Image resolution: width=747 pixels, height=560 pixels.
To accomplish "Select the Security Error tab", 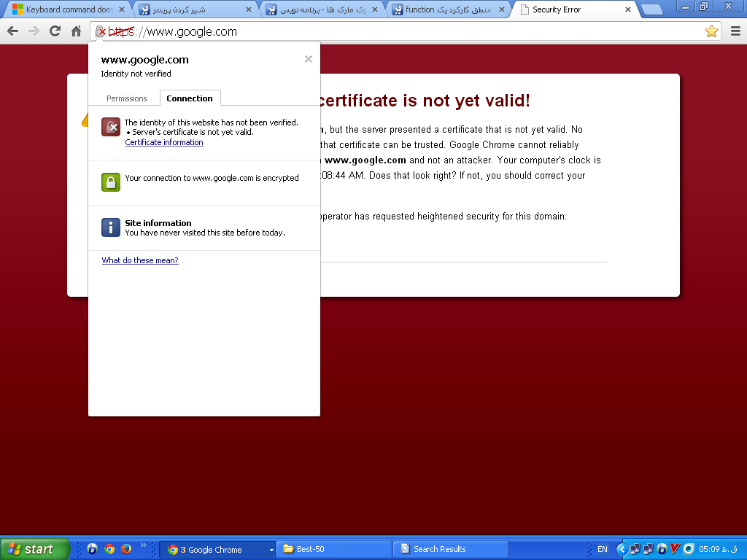I will pyautogui.click(x=574, y=9).
